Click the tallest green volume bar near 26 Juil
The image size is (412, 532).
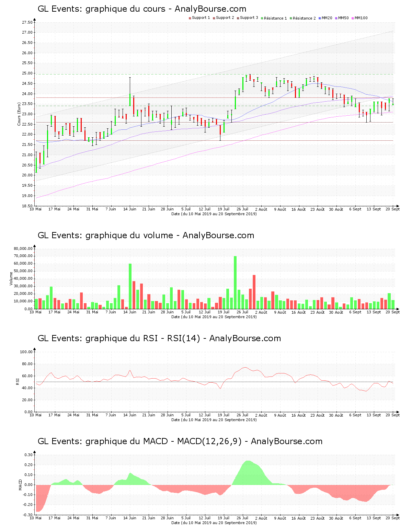tap(235, 282)
